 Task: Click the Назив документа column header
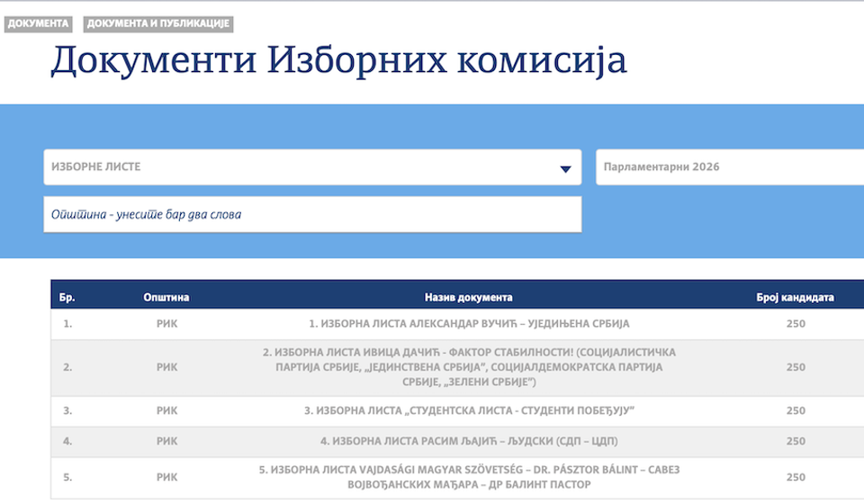468,297
